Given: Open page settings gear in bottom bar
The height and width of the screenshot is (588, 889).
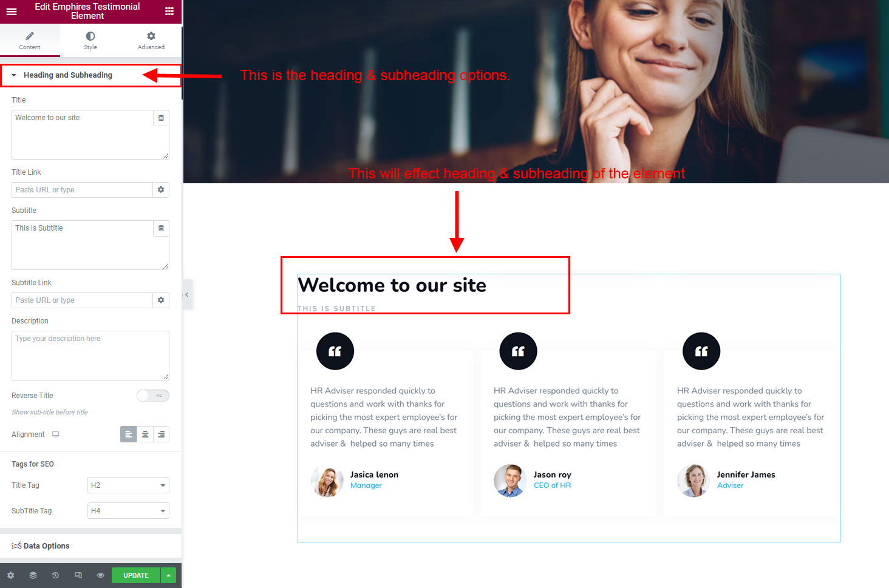Looking at the screenshot, I should 10,575.
